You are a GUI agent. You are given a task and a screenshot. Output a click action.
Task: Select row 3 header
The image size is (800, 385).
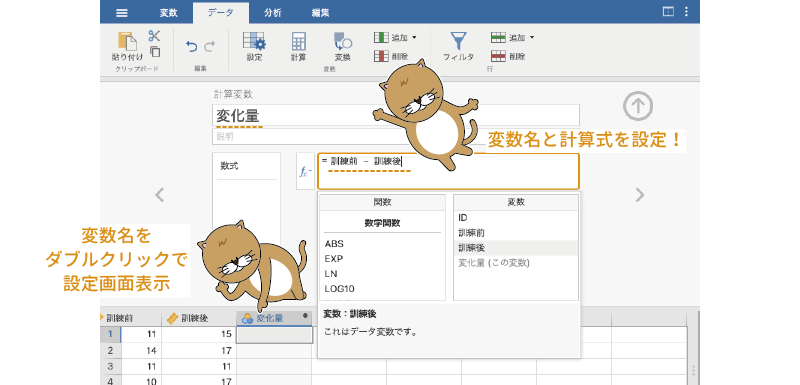(x=111, y=366)
